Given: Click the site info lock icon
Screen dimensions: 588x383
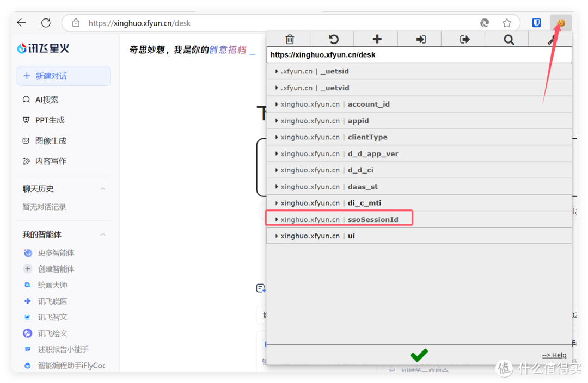Looking at the screenshot, I should pyautogui.click(x=76, y=23).
